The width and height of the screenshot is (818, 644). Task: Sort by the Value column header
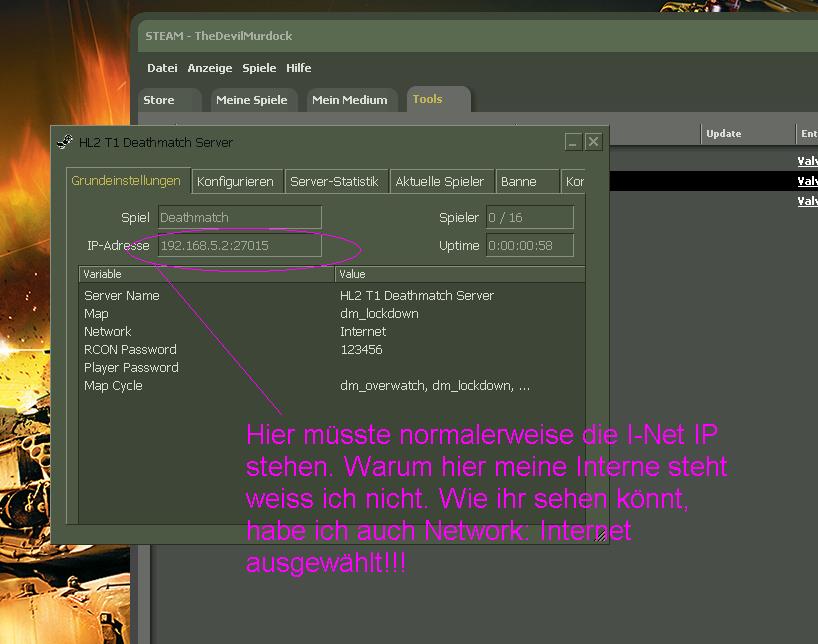(460, 274)
